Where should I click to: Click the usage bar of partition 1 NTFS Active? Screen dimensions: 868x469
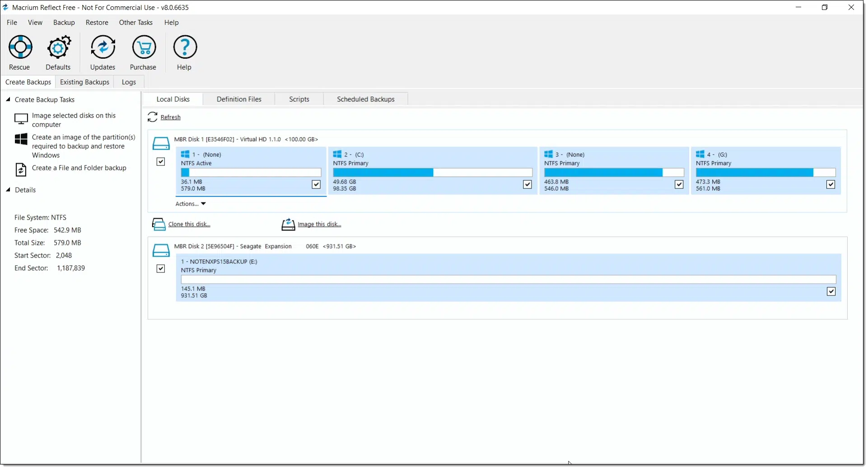(251, 173)
